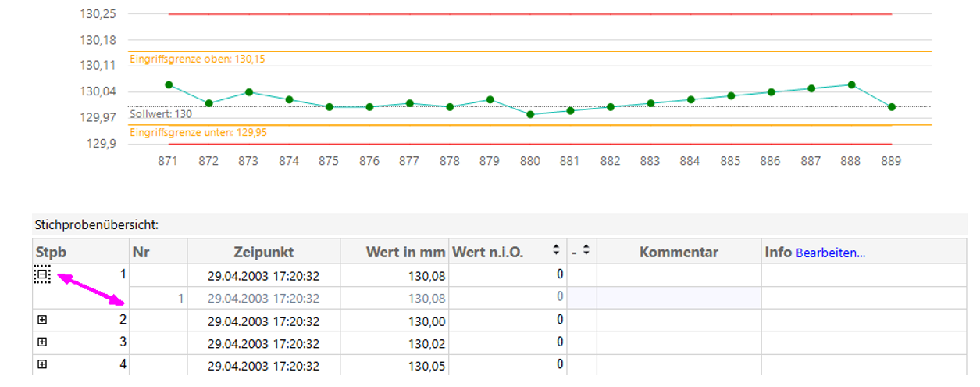Click the chart data point above 883

650,103
